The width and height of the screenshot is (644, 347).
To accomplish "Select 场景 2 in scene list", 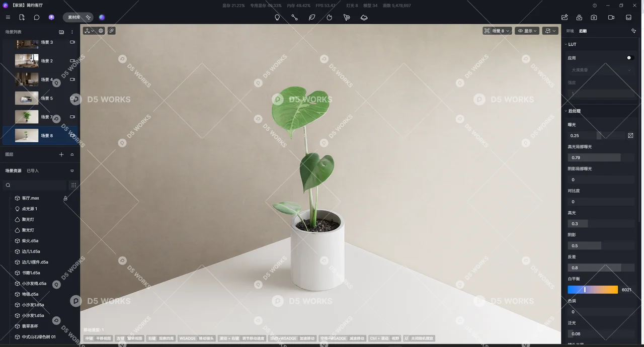I will [x=39, y=61].
